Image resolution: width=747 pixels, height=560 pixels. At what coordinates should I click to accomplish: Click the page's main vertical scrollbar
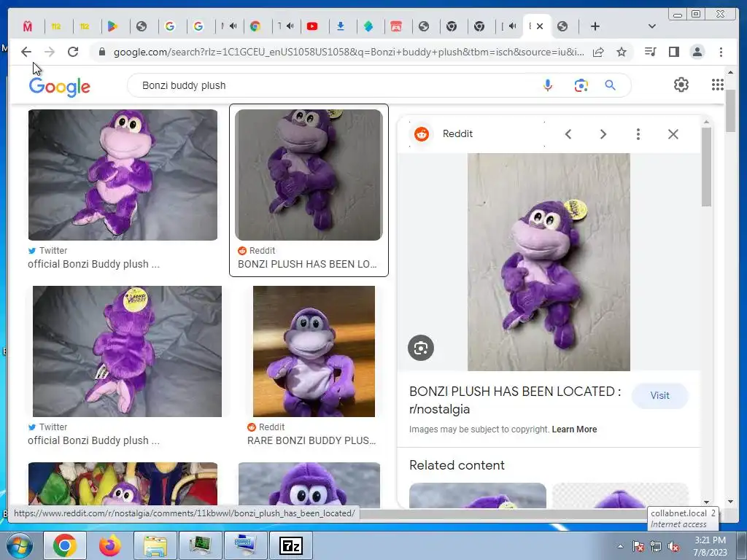(x=731, y=111)
